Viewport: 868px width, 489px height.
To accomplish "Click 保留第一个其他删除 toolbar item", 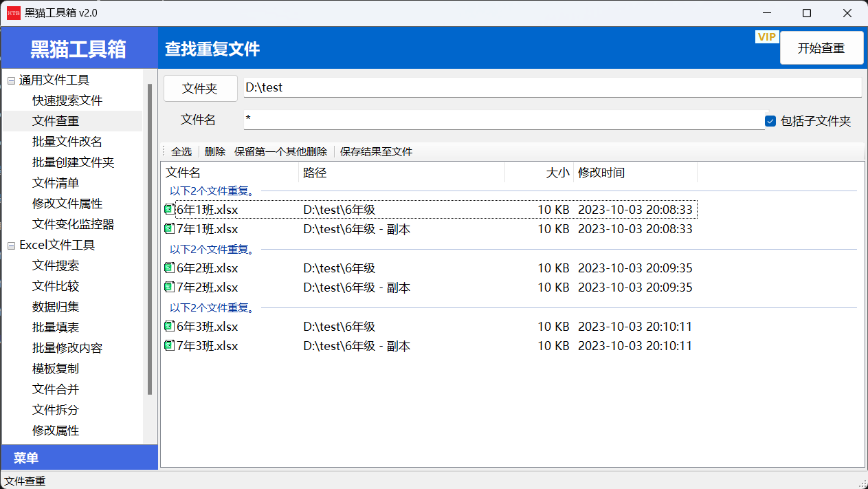I will click(280, 151).
